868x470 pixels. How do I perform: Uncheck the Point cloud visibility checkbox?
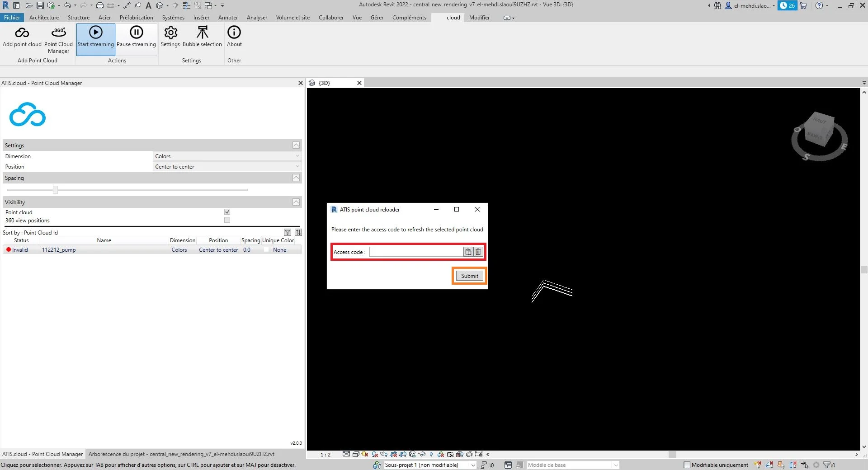(226, 211)
